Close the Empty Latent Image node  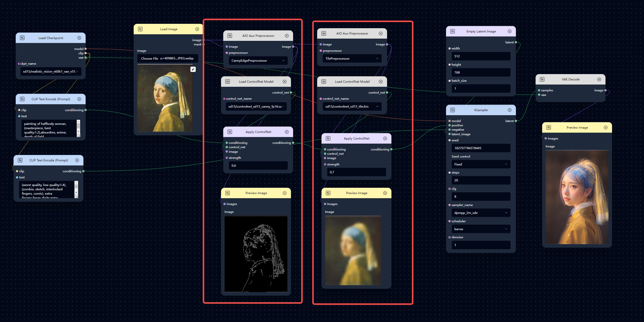[510, 31]
